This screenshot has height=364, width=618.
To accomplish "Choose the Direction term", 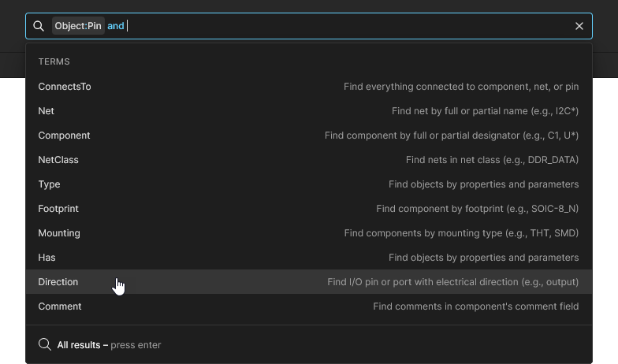I will tap(309, 282).
